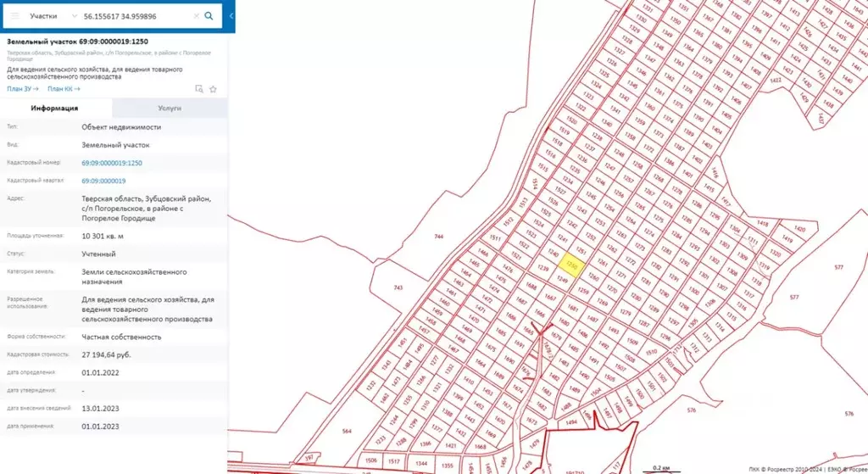868x474 pixels.
Task: Open the План КК link
Action: click(x=64, y=88)
